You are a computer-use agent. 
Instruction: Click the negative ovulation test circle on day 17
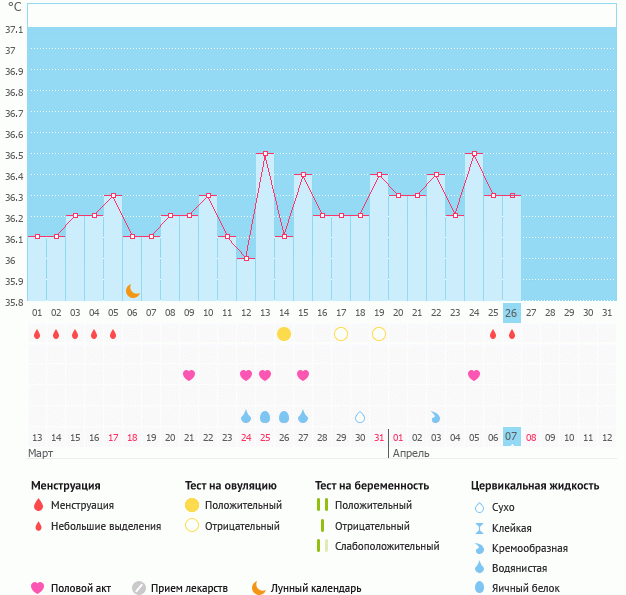click(341, 334)
